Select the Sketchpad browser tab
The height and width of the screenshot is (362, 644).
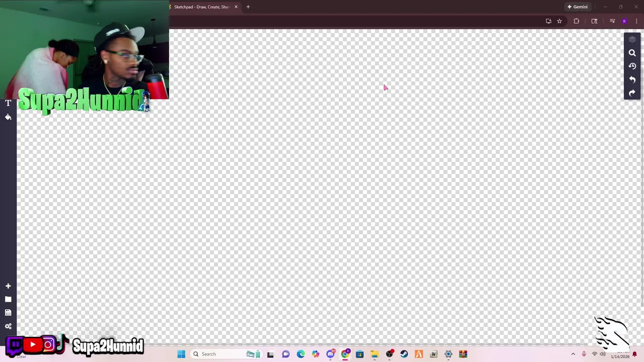(201, 7)
